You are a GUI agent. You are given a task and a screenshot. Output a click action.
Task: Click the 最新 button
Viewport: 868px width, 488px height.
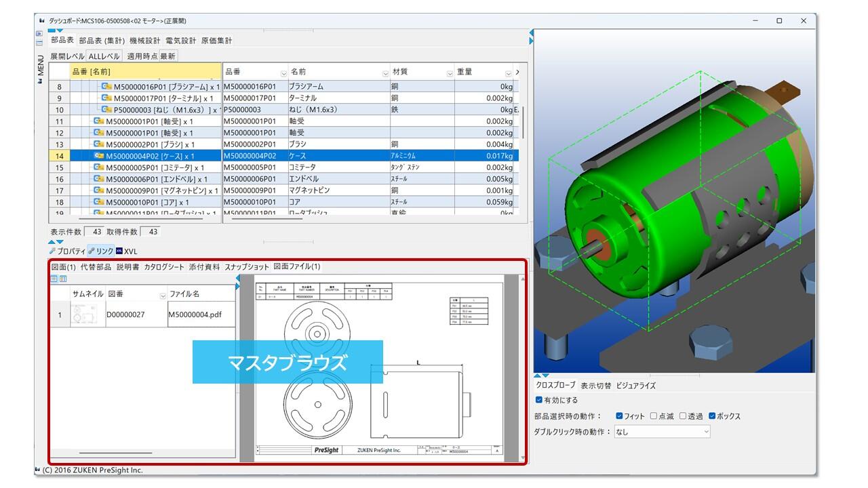point(167,56)
